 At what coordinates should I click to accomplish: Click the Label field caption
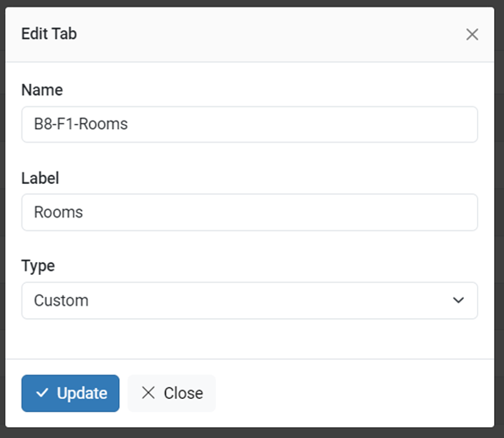click(x=40, y=178)
